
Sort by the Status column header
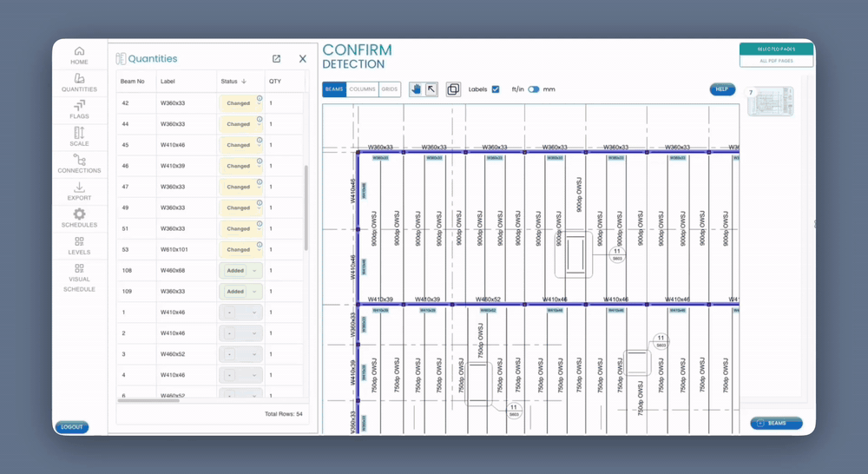[x=233, y=82]
